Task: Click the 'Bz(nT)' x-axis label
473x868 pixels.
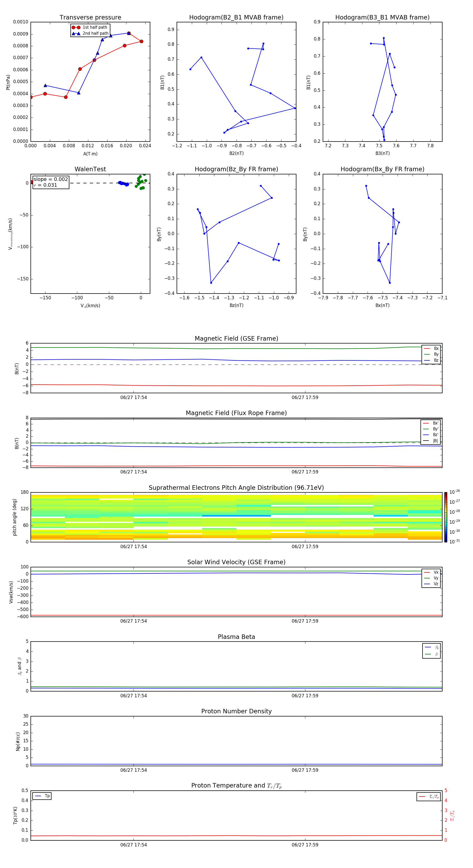Action: pos(236,305)
